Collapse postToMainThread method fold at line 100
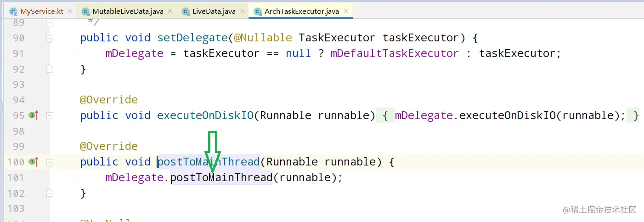This screenshot has height=222, width=644. coord(50,162)
